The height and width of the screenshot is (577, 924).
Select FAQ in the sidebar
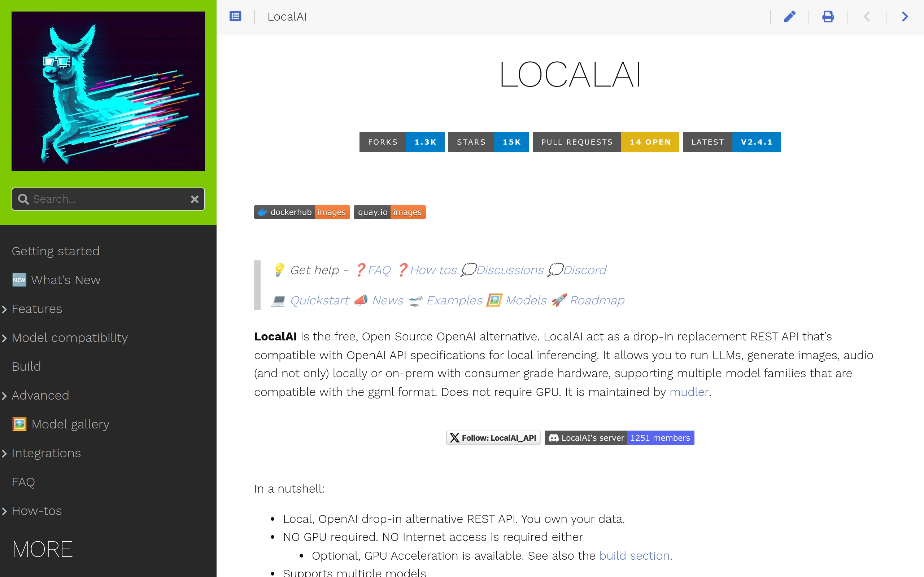pyautogui.click(x=23, y=481)
